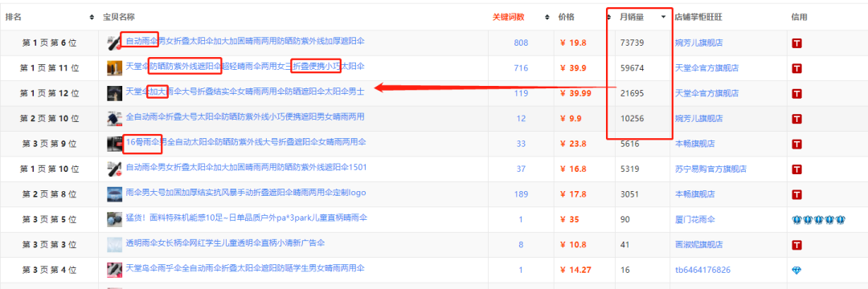Screen dimensions: 868x289
Task: Visit 本畅旗舰店 in the 5616 sales row
Action: pyautogui.click(x=694, y=144)
